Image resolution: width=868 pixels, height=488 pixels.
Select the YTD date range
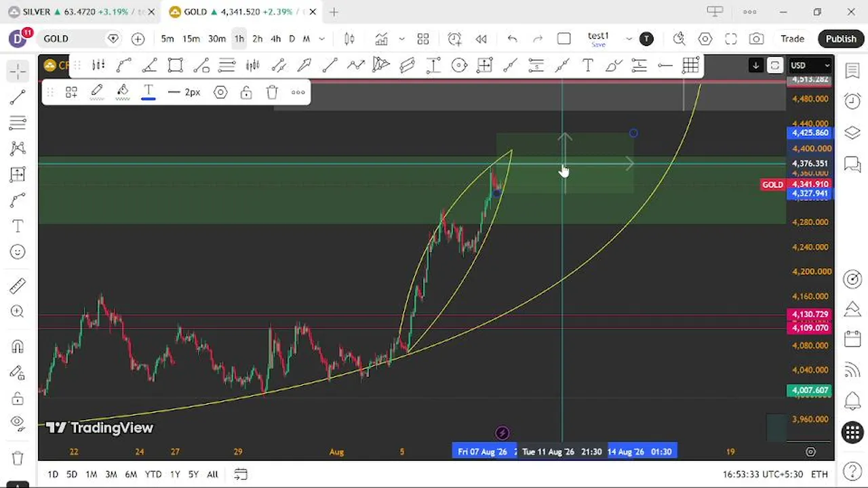(153, 474)
